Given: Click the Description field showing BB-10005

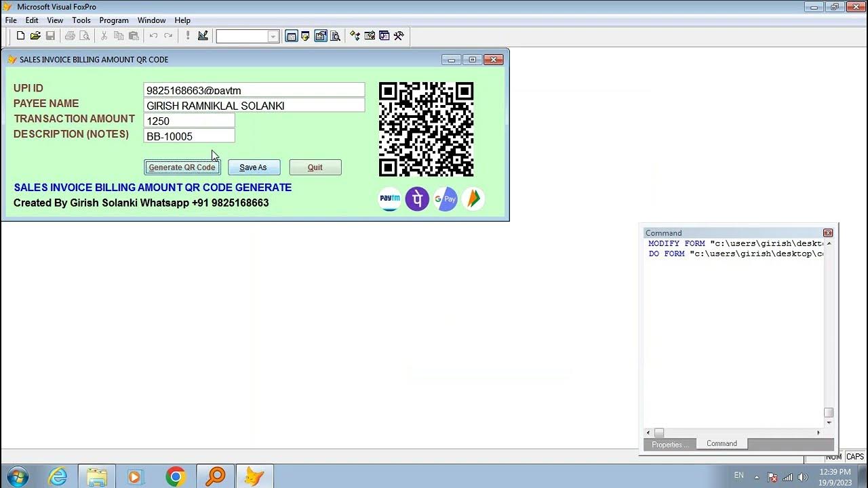Looking at the screenshot, I should tap(189, 136).
